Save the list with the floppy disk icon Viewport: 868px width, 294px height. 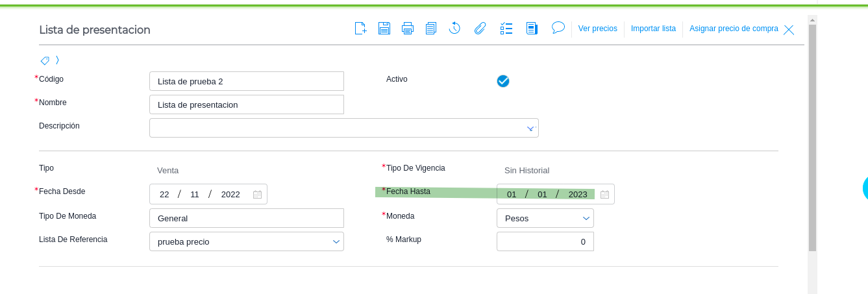point(384,29)
